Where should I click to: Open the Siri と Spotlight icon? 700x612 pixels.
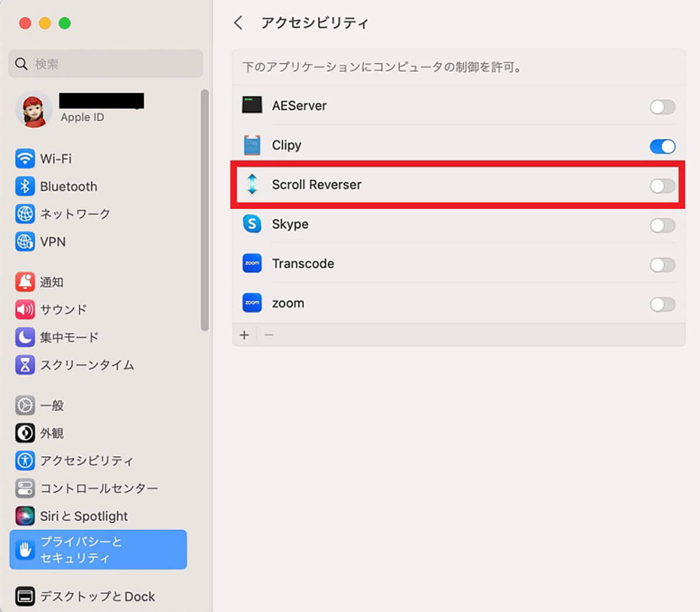point(25,516)
